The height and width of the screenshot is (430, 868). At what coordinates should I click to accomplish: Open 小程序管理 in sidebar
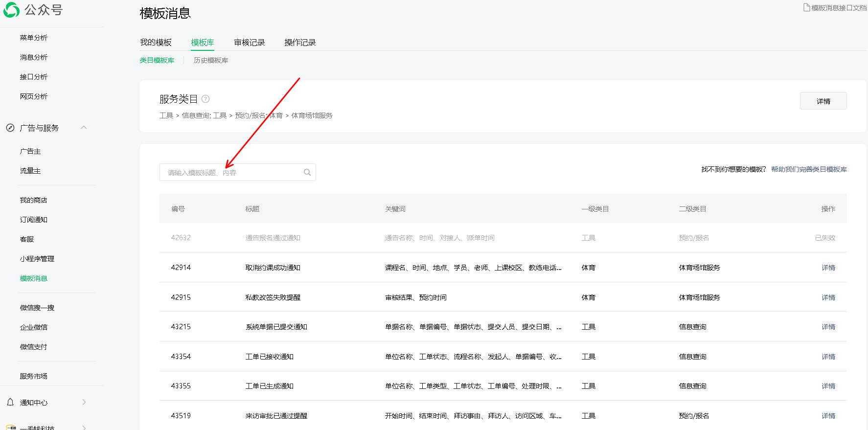(37, 259)
